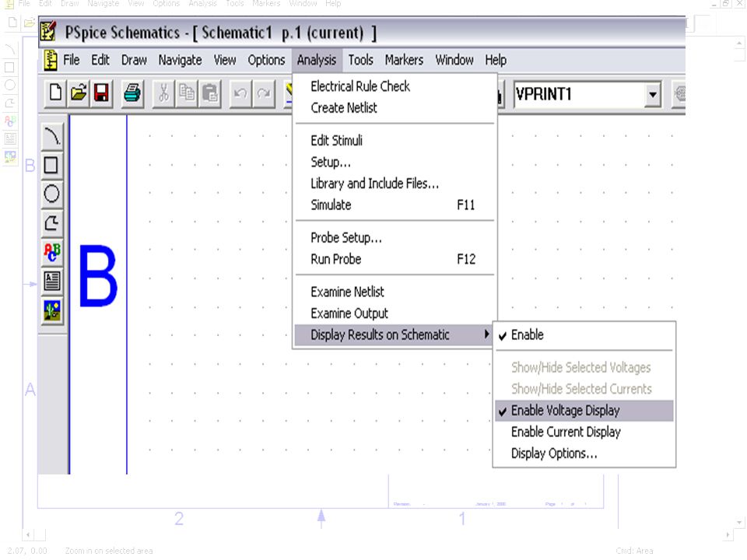
Task: Toggle Enable Current Display
Action: pyautogui.click(x=584, y=432)
